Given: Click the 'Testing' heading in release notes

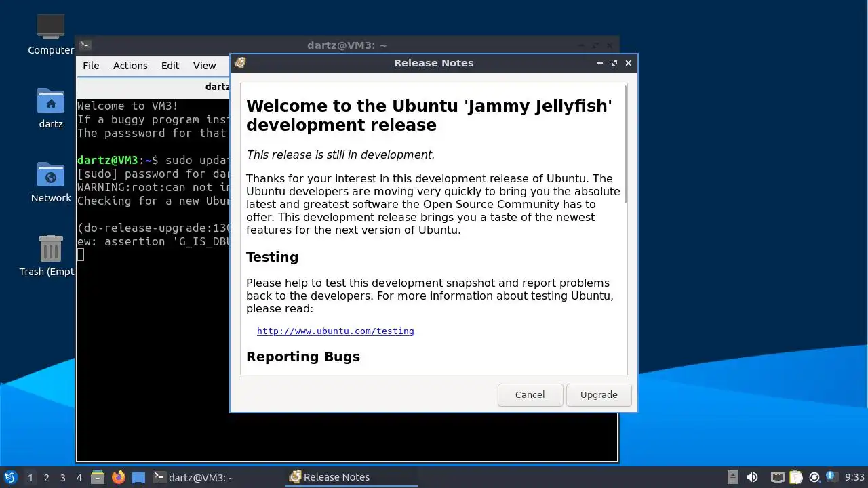Looking at the screenshot, I should click(x=273, y=257).
